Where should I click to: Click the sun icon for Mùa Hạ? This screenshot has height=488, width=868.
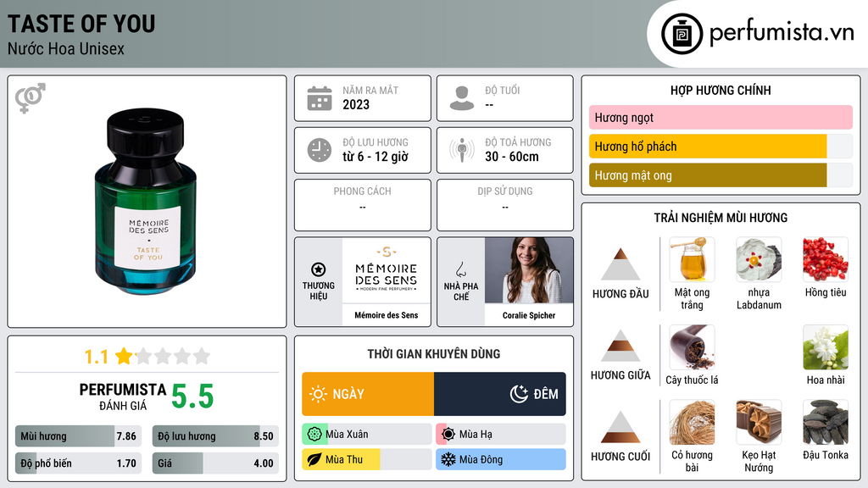(448, 435)
